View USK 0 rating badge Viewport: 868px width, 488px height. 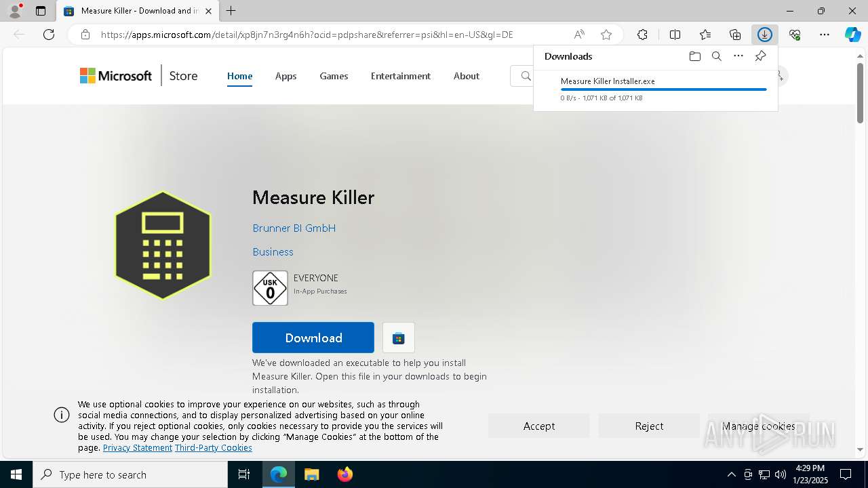tap(270, 288)
